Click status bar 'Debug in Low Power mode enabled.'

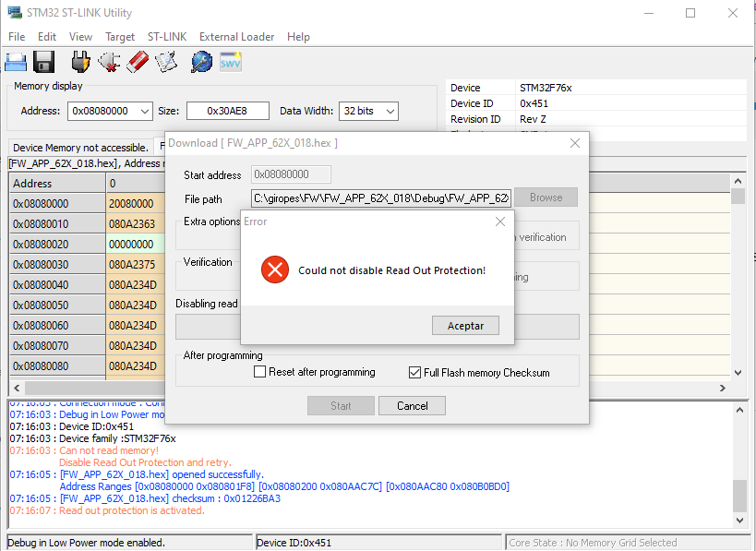[129, 543]
